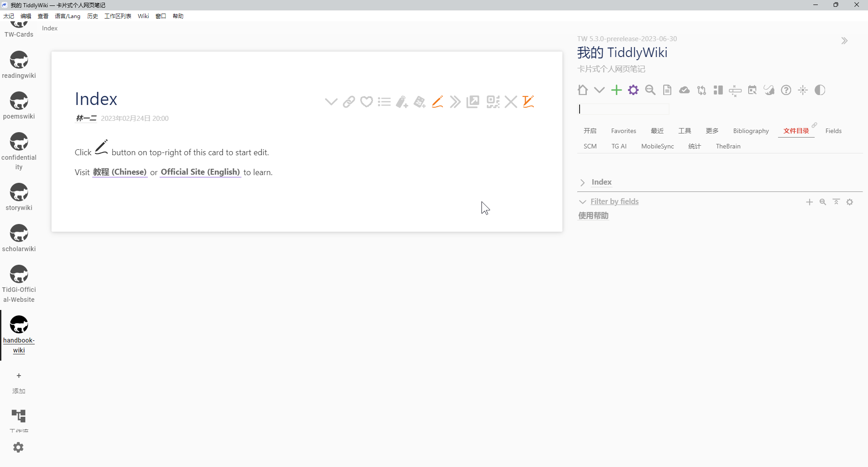Click the 使用帮助 link
Image resolution: width=868 pixels, height=467 pixels.
click(594, 216)
